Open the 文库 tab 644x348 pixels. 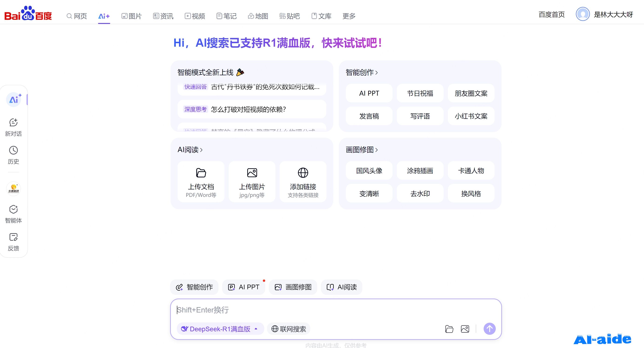point(321,16)
